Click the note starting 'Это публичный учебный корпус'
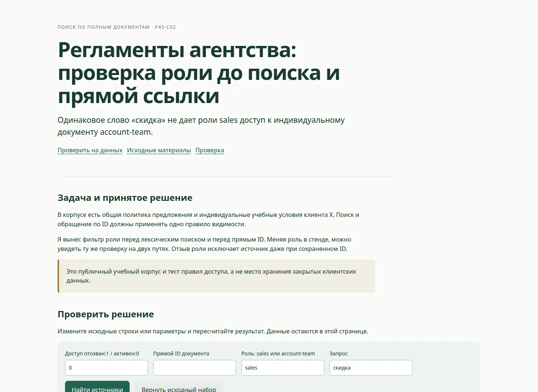Screen dimensions: 538x392 coord(216,276)
